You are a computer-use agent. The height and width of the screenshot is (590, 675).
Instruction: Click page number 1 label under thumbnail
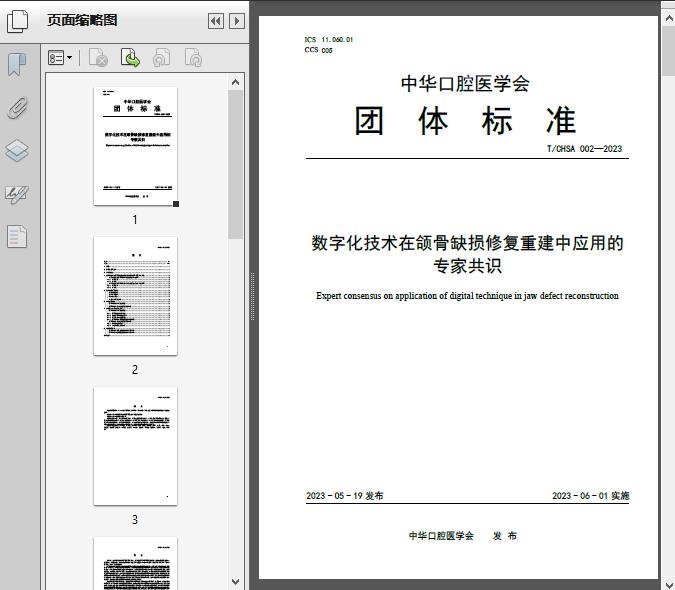coord(135,220)
